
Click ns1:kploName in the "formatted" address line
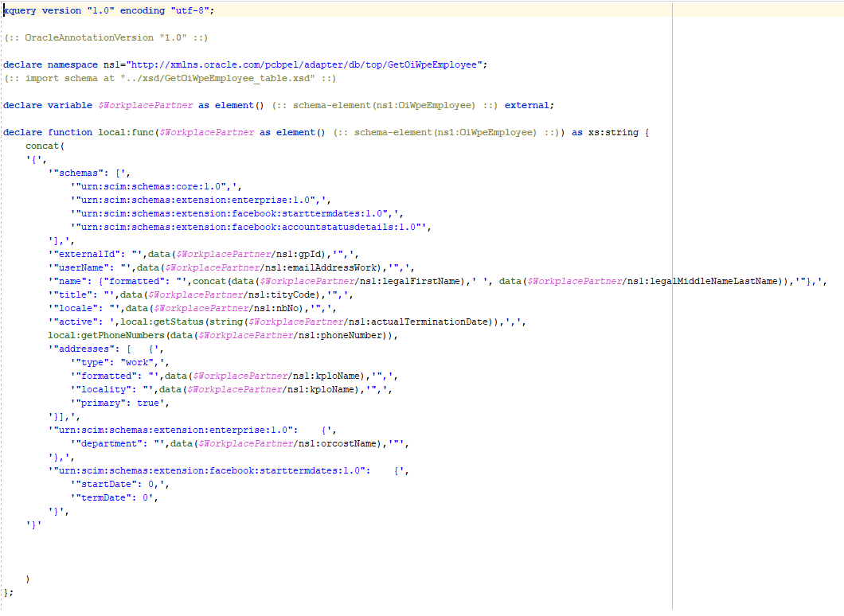point(326,376)
